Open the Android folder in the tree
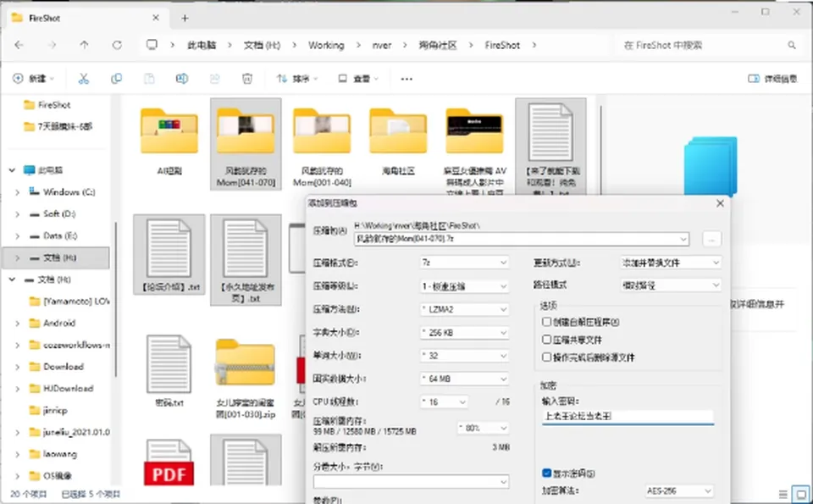This screenshot has height=504, width=813. pyautogui.click(x=59, y=323)
